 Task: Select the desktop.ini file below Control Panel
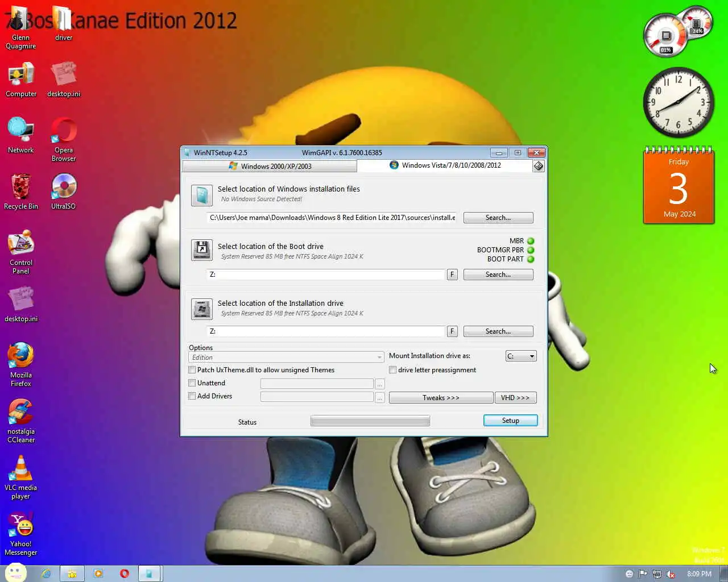coord(21,305)
